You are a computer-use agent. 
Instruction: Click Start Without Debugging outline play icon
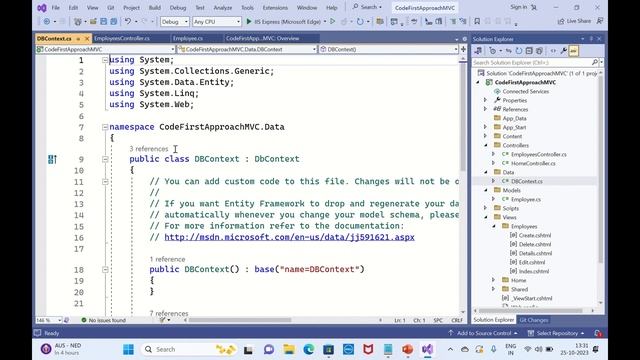pos(333,22)
